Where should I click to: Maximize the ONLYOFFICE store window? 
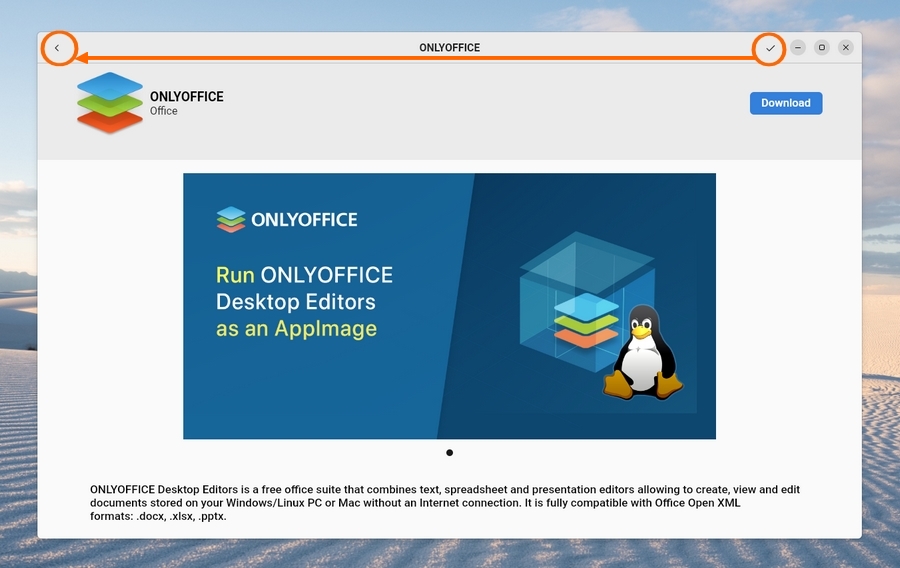coord(822,47)
